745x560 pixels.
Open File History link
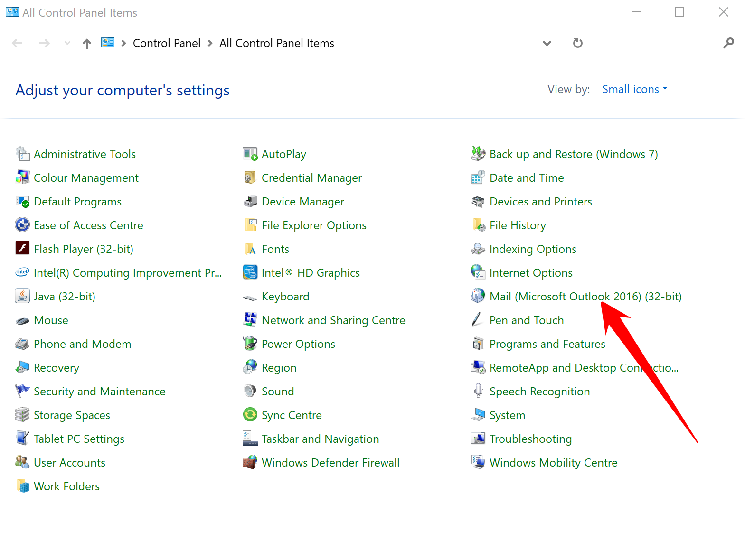pos(518,225)
